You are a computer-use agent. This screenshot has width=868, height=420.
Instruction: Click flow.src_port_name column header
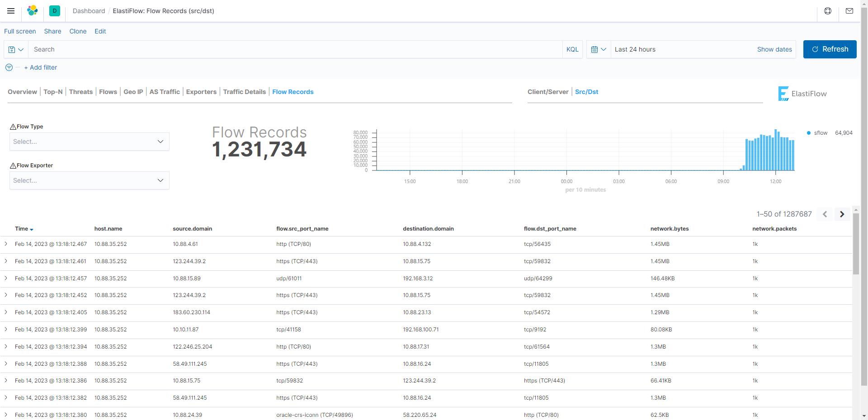click(302, 229)
